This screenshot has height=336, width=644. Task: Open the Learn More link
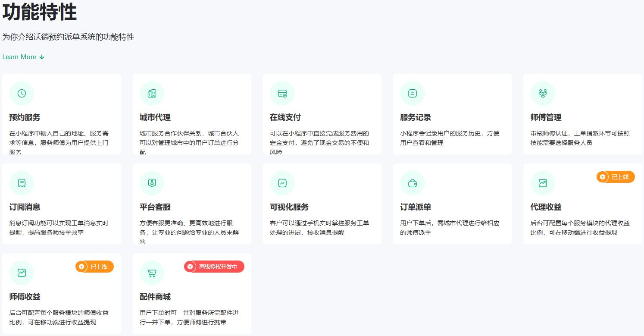[19, 57]
